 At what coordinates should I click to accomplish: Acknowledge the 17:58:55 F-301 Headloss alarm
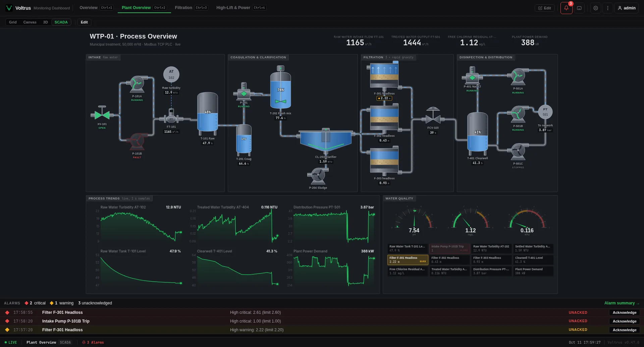[624, 312]
